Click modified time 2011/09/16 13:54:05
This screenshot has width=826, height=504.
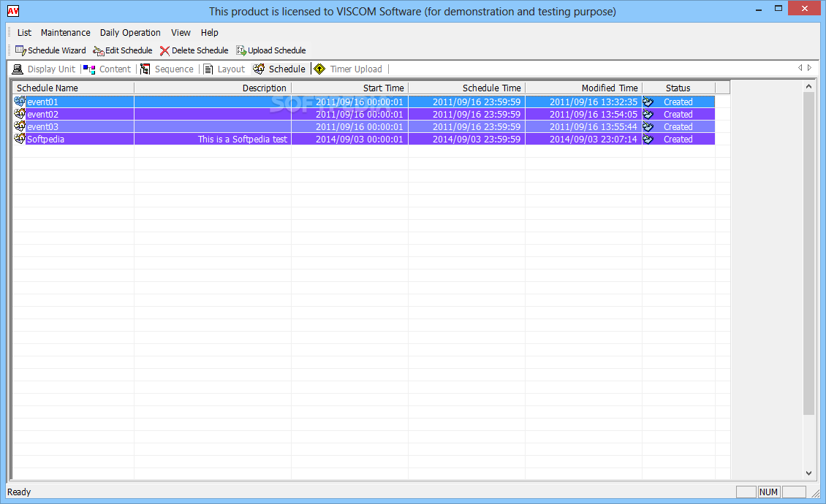point(593,114)
